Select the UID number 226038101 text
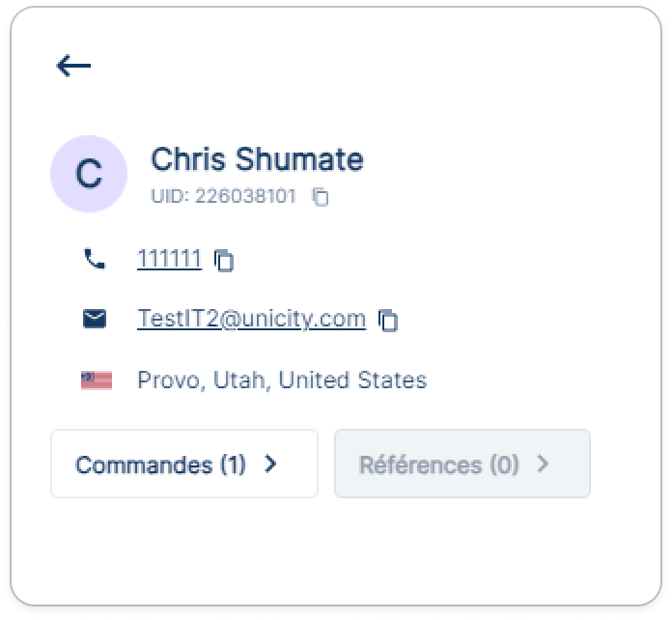This screenshot has width=672, height=620. [x=245, y=197]
